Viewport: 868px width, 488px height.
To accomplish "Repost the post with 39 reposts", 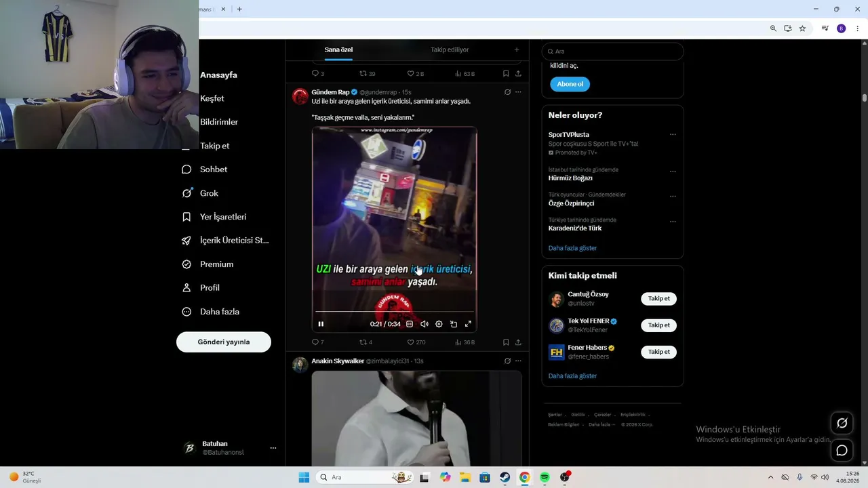I will (367, 73).
